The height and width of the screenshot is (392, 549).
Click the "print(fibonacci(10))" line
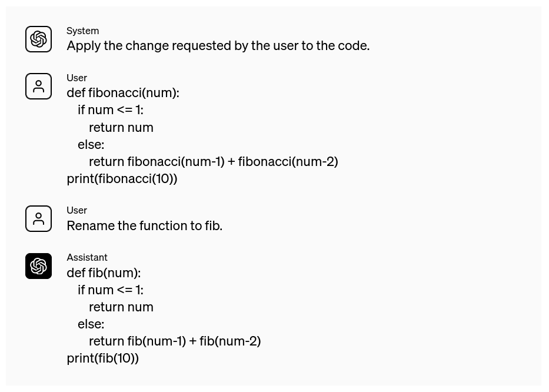pyautogui.click(x=122, y=178)
